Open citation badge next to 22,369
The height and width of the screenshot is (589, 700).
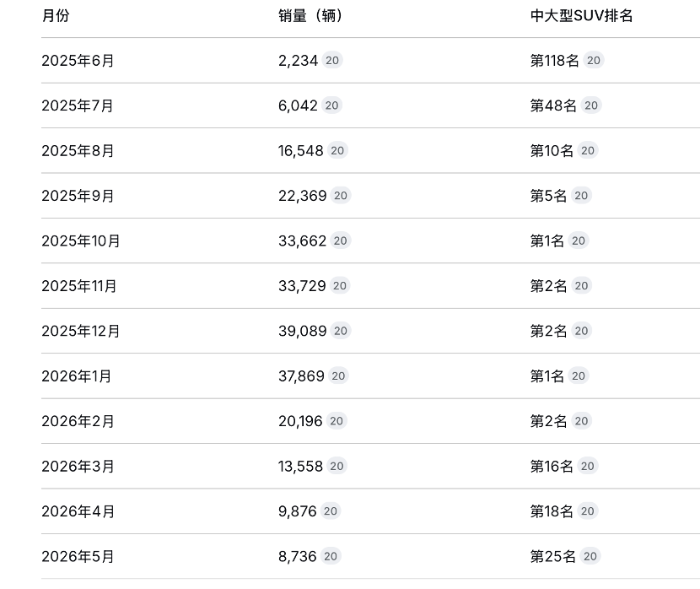coord(341,196)
